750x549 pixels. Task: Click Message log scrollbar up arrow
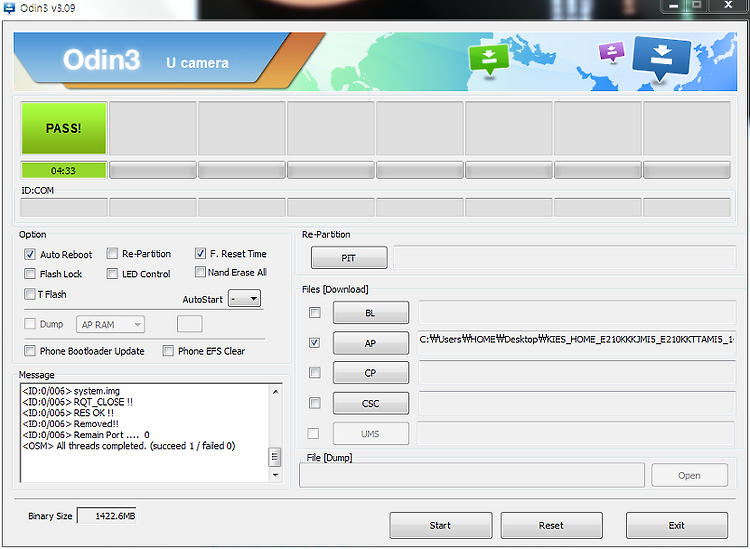276,391
